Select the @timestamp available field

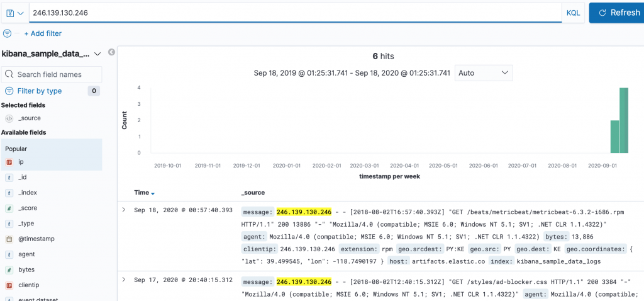tap(36, 239)
